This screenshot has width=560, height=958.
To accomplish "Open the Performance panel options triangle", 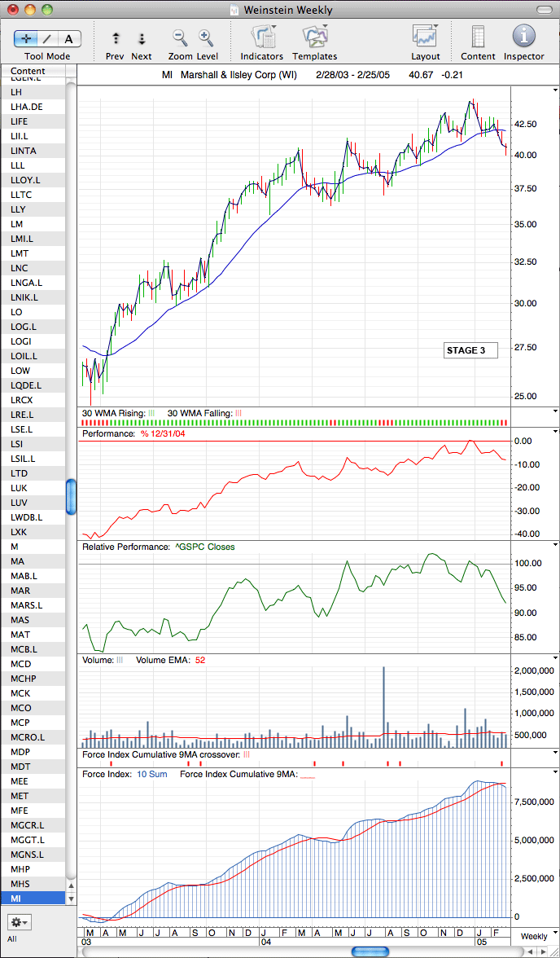I will click(554, 432).
